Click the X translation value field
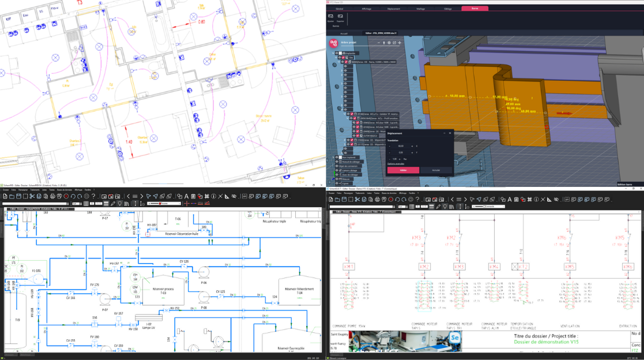This screenshot has width=644, height=360. click(x=402, y=146)
